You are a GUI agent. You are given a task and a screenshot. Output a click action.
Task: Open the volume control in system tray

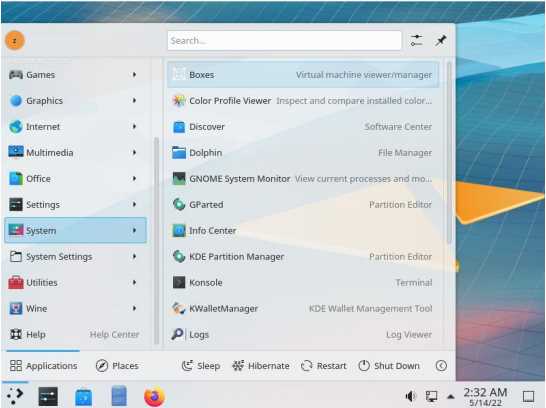tap(411, 396)
